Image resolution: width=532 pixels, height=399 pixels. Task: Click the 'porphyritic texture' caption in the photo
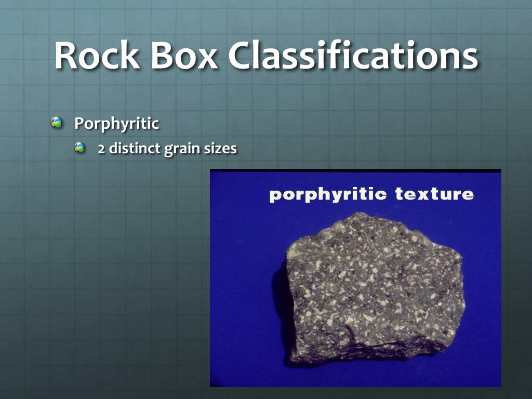371,195
